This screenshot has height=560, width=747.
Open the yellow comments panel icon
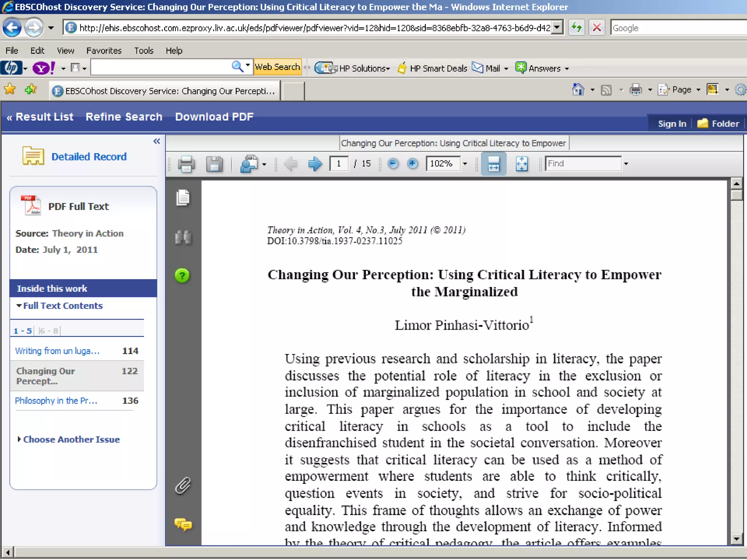[x=183, y=524]
